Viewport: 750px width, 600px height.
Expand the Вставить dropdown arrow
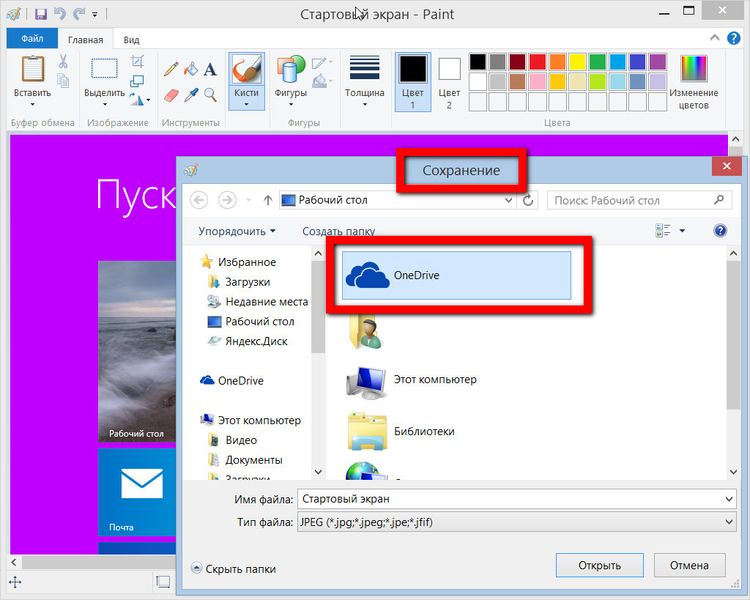pos(33,104)
